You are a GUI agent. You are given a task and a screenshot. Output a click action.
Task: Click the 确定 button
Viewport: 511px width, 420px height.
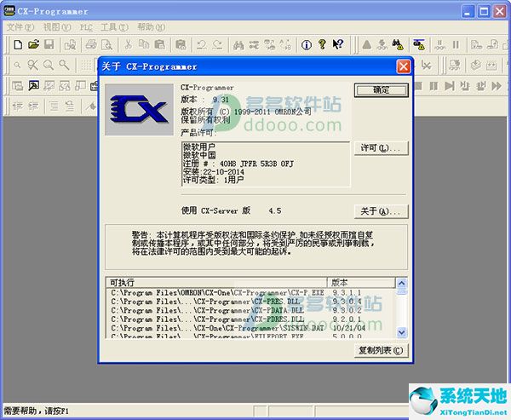click(x=381, y=90)
